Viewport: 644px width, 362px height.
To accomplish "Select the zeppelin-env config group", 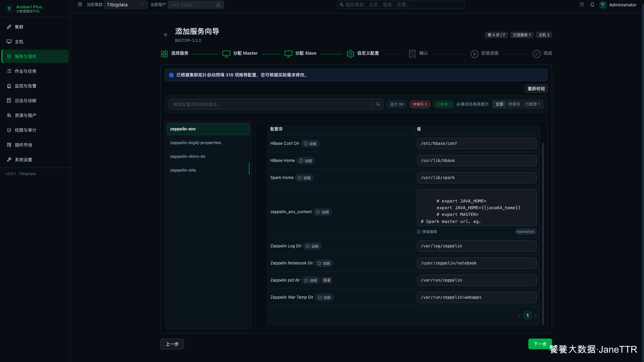I will point(208,129).
